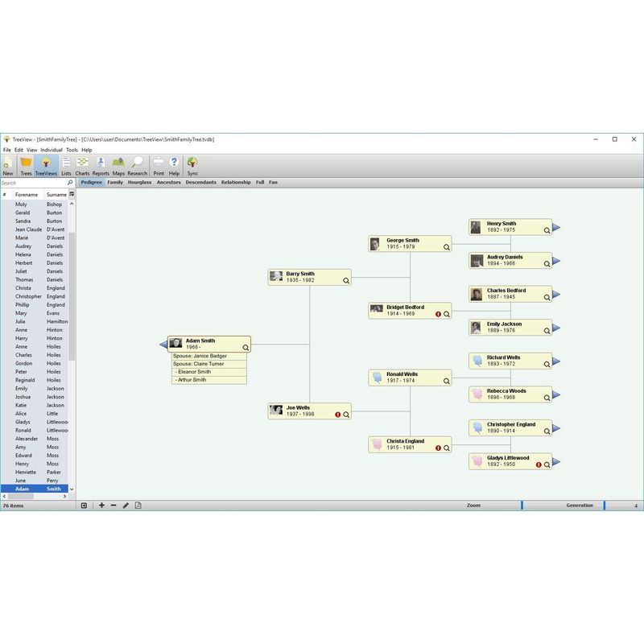644x644 pixels.
Task: Click the warning icon on Joe Wells
Action: [336, 412]
